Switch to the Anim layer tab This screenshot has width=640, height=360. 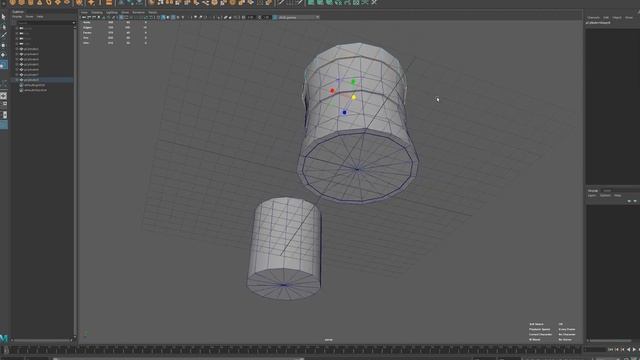pyautogui.click(x=607, y=191)
